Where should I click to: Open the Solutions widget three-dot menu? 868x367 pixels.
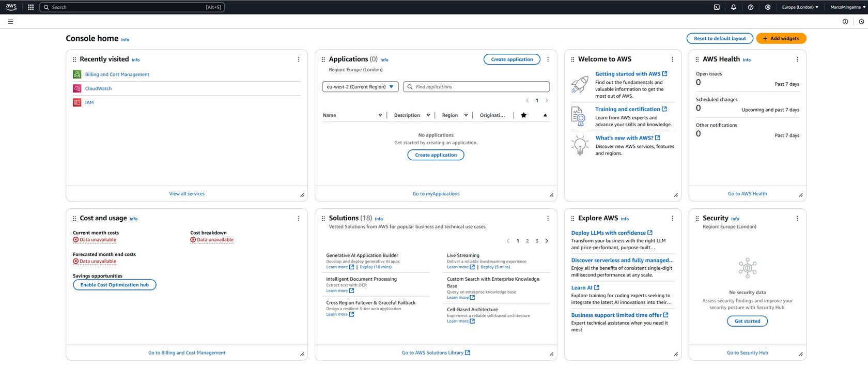coord(548,219)
